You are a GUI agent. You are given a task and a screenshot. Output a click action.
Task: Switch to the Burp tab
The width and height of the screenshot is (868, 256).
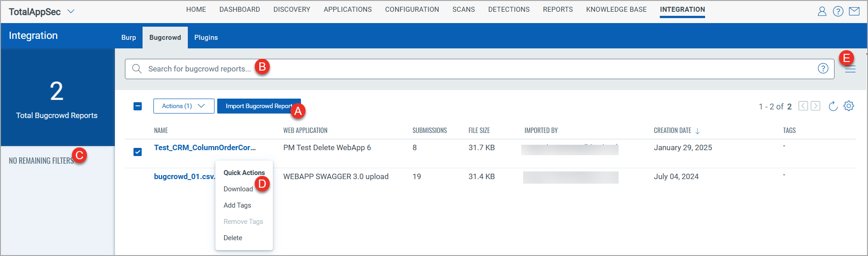click(x=129, y=38)
